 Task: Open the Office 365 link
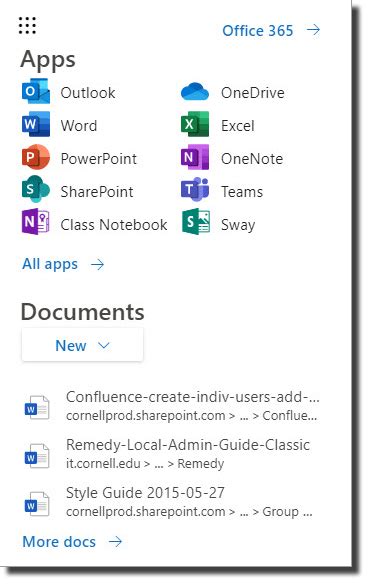[257, 31]
